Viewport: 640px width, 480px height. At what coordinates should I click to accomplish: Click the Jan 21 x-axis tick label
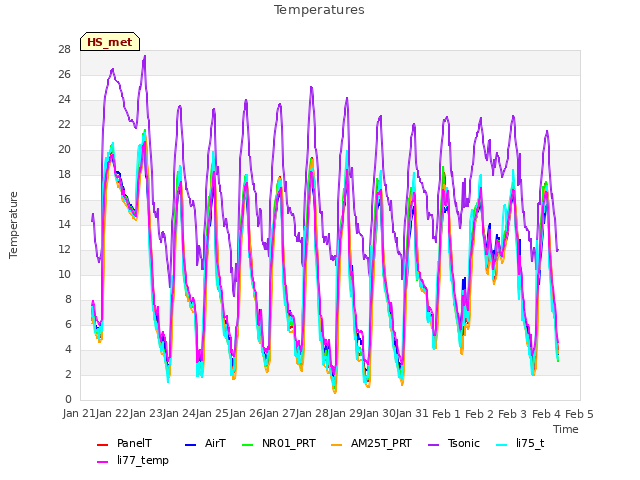(x=79, y=414)
